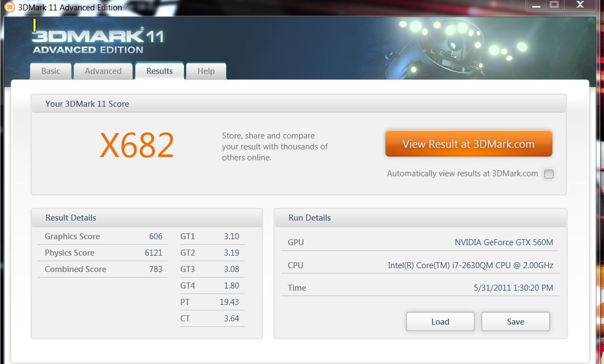Click the Combined Score value 783
This screenshot has height=364, width=604.
[156, 269]
